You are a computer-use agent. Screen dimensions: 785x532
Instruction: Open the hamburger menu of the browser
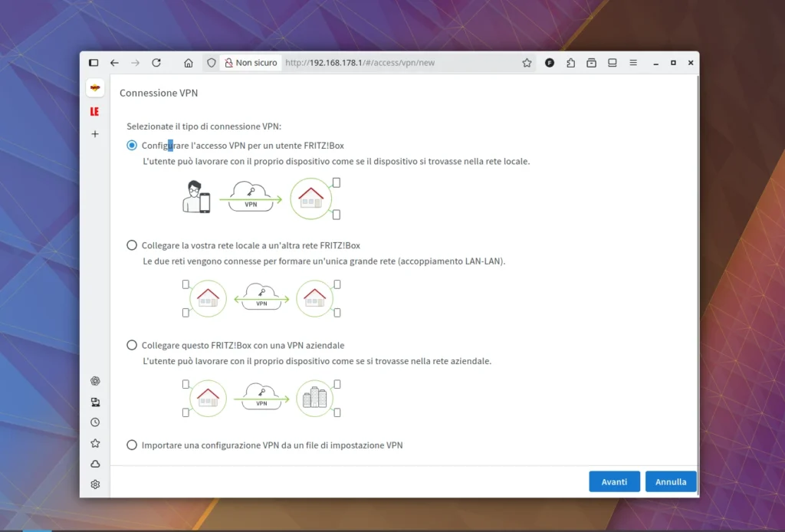(x=633, y=63)
